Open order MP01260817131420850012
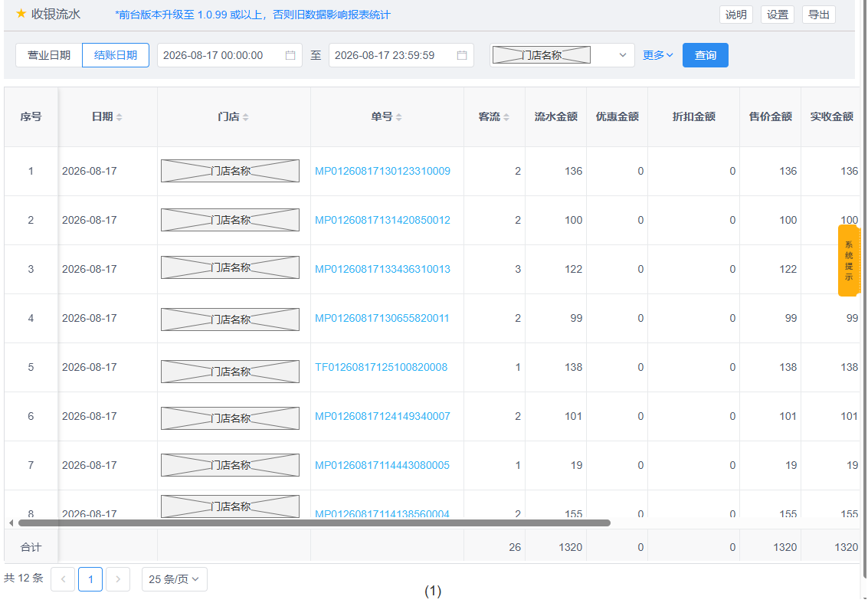Viewport: 868px width, 603px height. [382, 221]
